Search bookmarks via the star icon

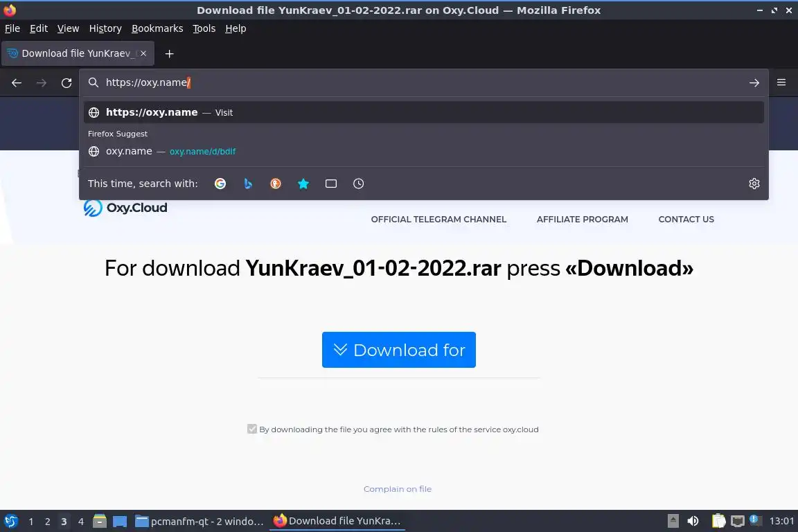pos(303,184)
